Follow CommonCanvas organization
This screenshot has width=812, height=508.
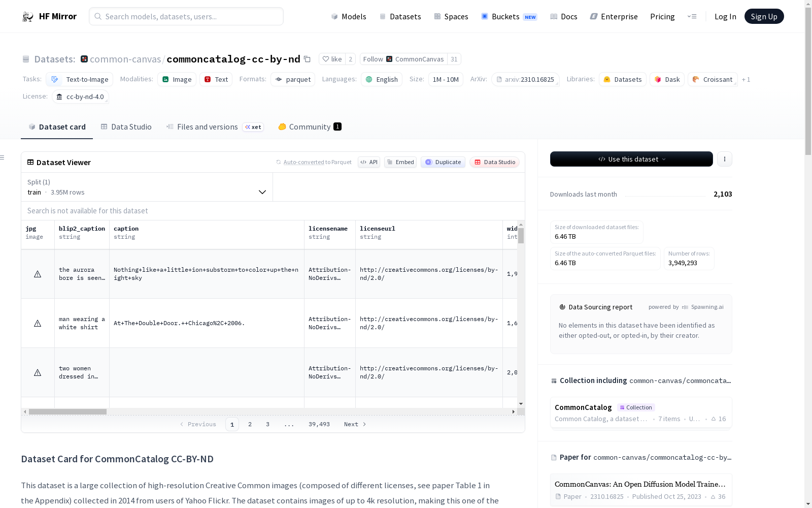coord(403,59)
